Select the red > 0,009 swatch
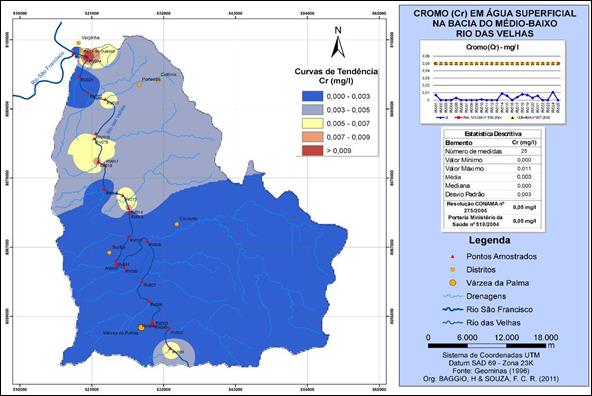592x396 pixels. tap(313, 151)
